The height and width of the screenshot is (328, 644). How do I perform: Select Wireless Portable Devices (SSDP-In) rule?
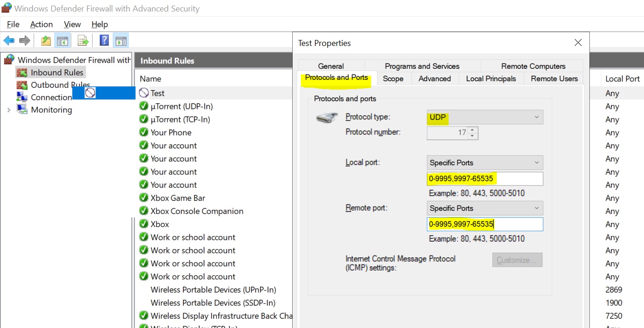[x=215, y=303]
